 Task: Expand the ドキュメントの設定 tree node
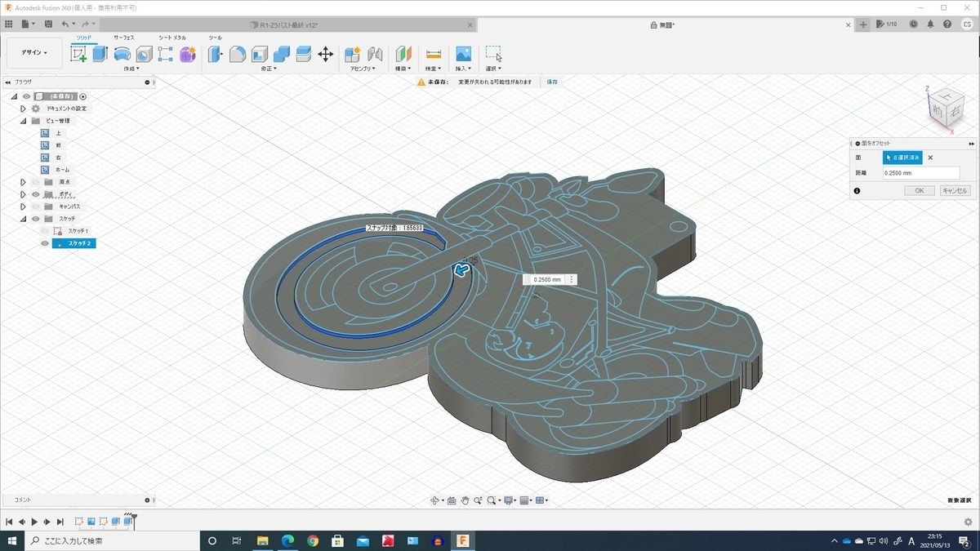click(x=24, y=109)
